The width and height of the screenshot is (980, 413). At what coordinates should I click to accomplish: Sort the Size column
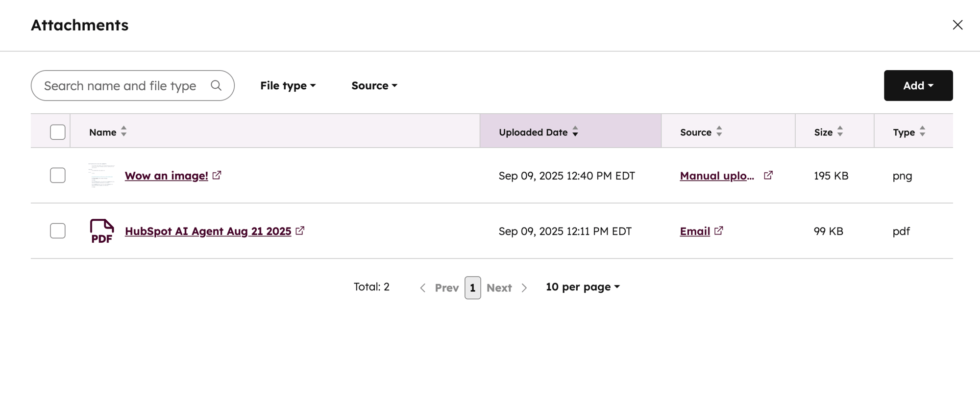pos(840,131)
